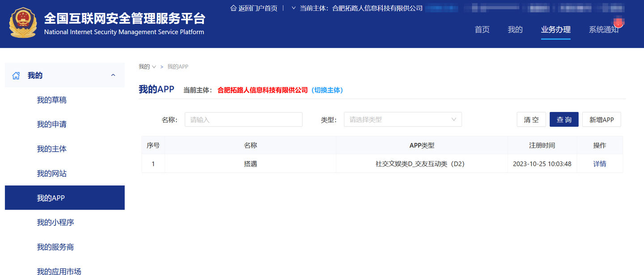This screenshot has width=644, height=275.
Task: Select 我的APP sidebar item
Action: pos(65,198)
